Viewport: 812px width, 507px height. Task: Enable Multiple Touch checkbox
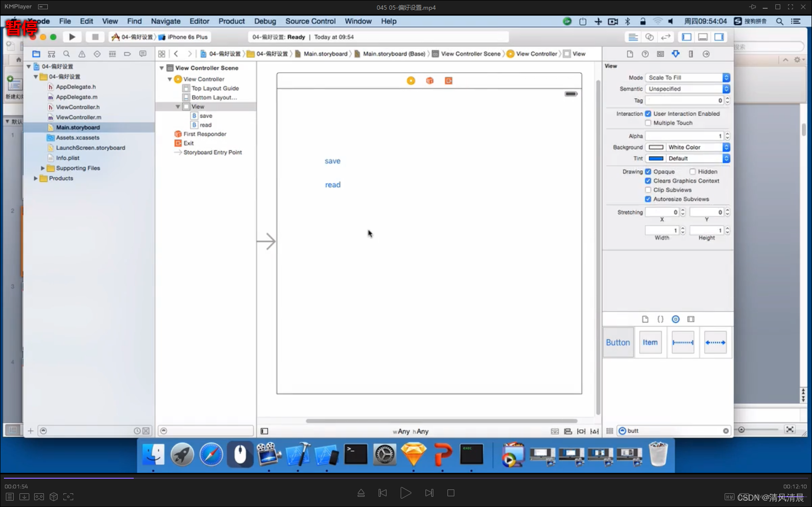[x=648, y=123]
